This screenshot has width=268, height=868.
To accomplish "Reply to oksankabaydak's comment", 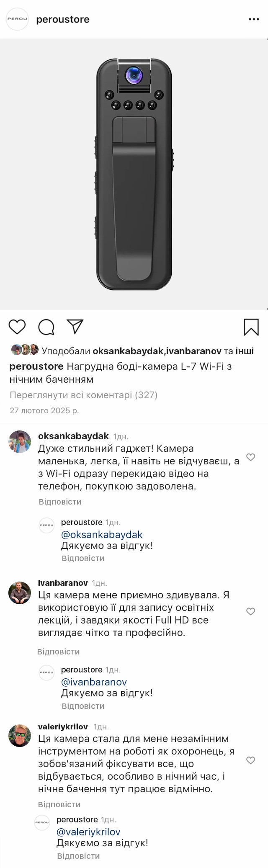I will [60, 502].
